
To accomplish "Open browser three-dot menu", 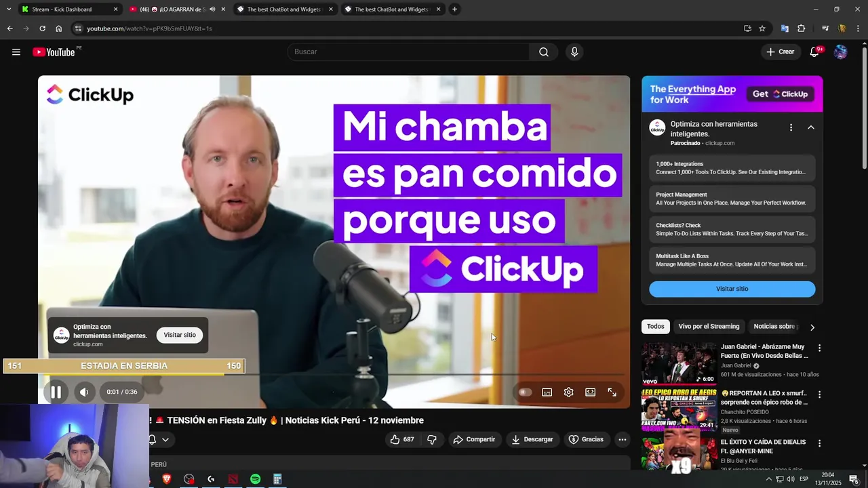I will coord(859,28).
